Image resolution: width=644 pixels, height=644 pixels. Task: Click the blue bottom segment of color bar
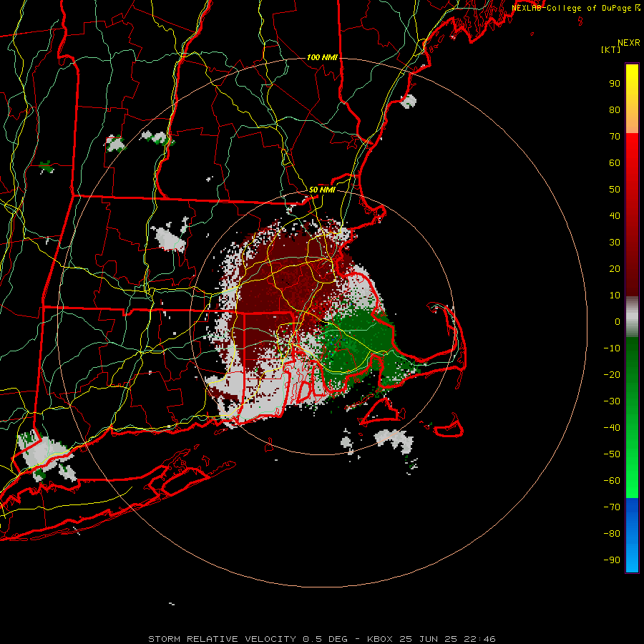point(632,535)
